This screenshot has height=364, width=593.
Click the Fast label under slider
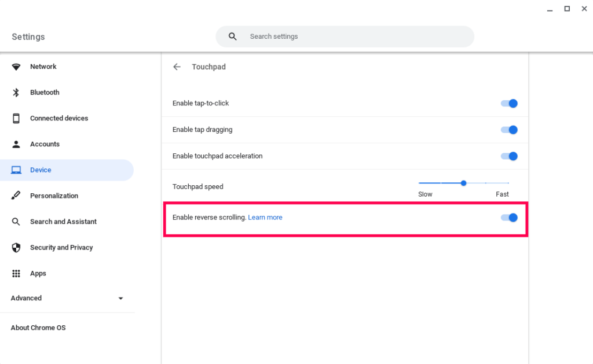[502, 194]
